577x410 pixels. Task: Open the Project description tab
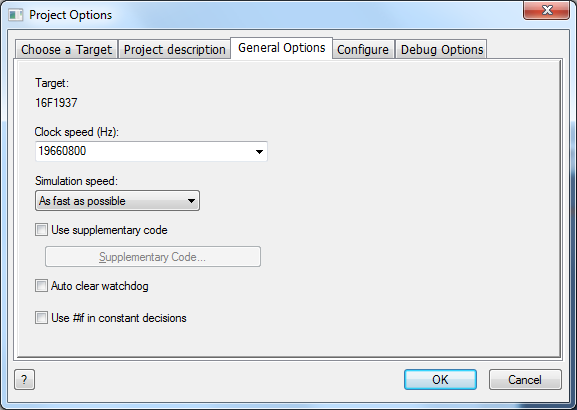coord(174,49)
